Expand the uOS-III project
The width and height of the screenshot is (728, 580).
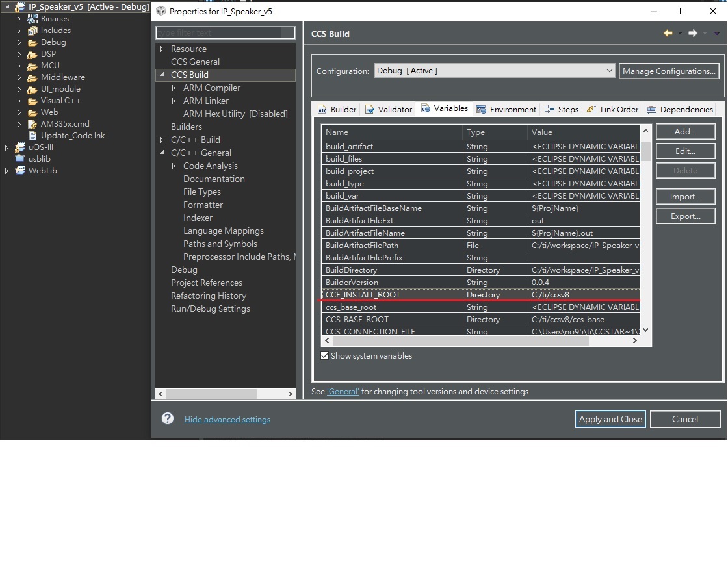[6, 147]
